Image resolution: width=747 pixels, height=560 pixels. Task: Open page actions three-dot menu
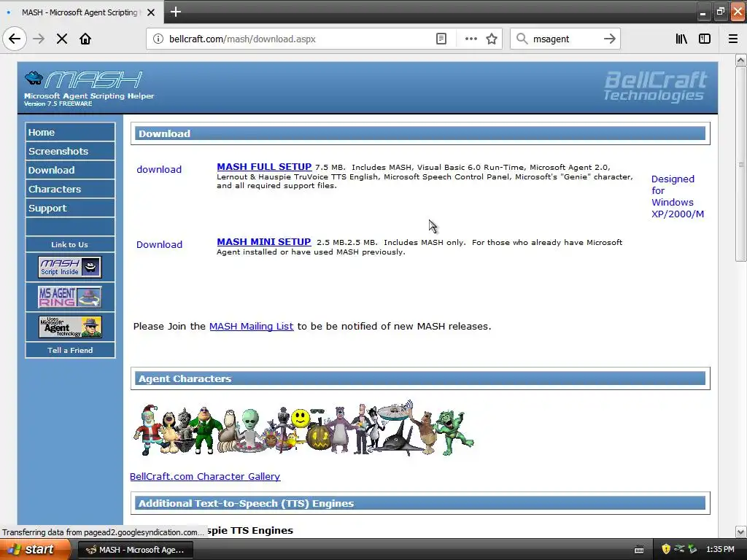coord(471,39)
